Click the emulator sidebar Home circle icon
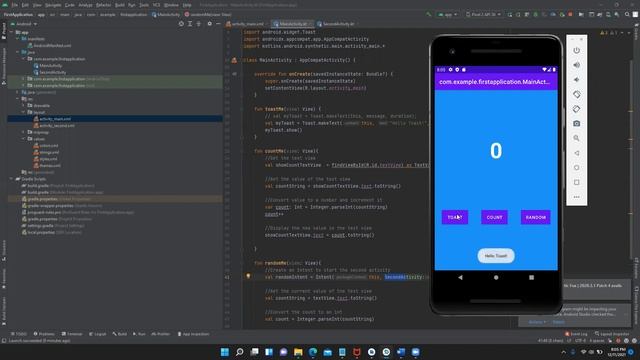Screen dimensions: 640x360 pos(576,168)
